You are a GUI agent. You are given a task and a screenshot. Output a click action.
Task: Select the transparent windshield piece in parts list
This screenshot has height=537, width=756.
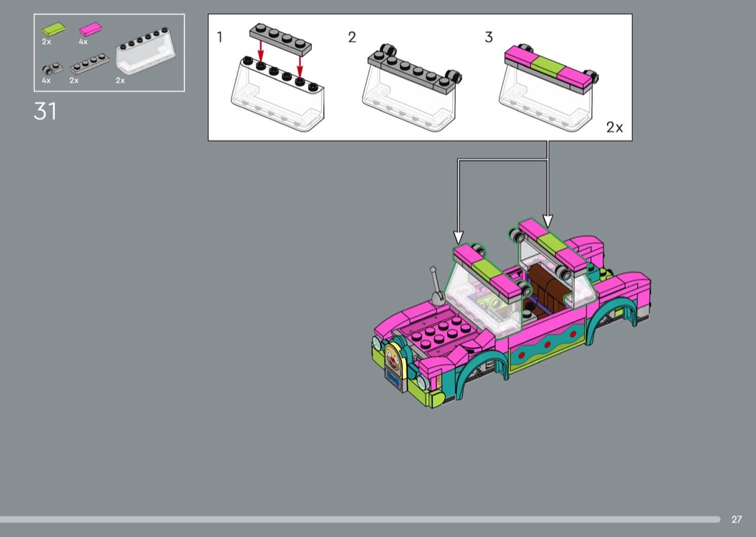point(146,54)
